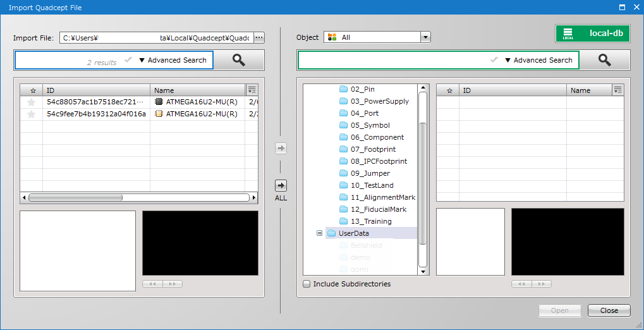The height and width of the screenshot is (330, 644).
Task: Click the import ALL arrow button
Action: click(x=281, y=185)
